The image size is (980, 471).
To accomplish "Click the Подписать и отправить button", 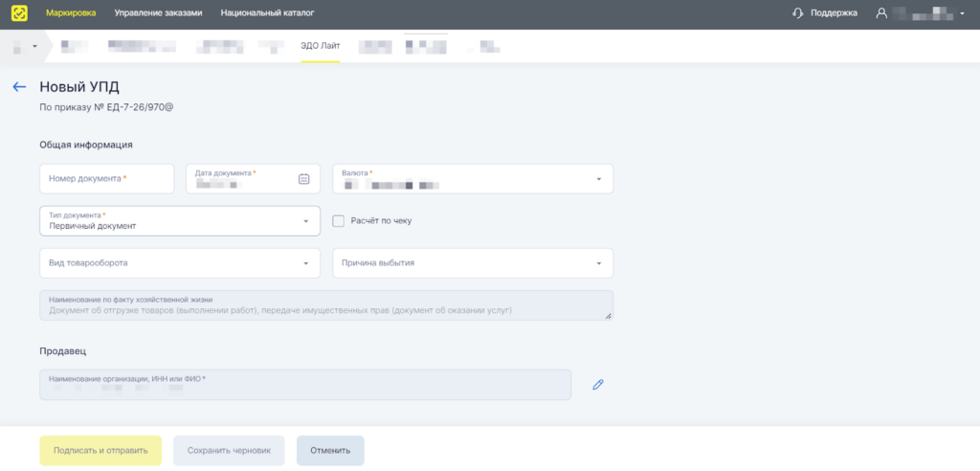I will (100, 450).
